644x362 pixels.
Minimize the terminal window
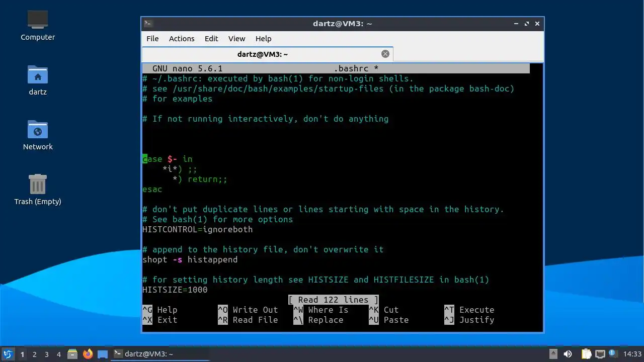pyautogui.click(x=516, y=23)
